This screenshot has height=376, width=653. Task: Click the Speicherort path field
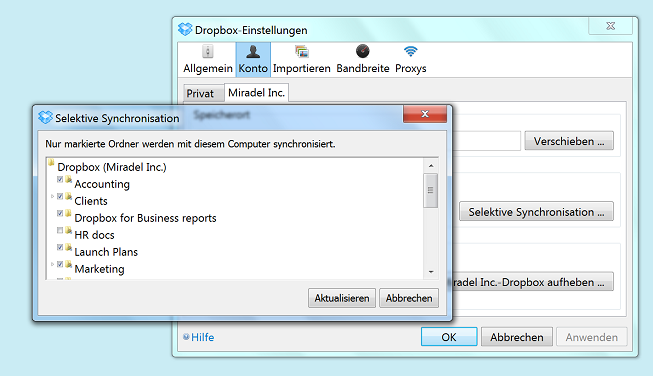[x=487, y=141]
